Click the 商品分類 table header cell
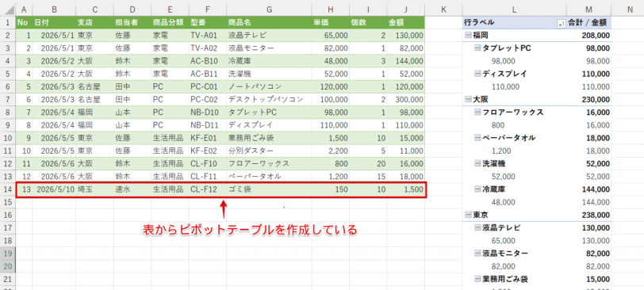The image size is (644, 290). click(170, 22)
